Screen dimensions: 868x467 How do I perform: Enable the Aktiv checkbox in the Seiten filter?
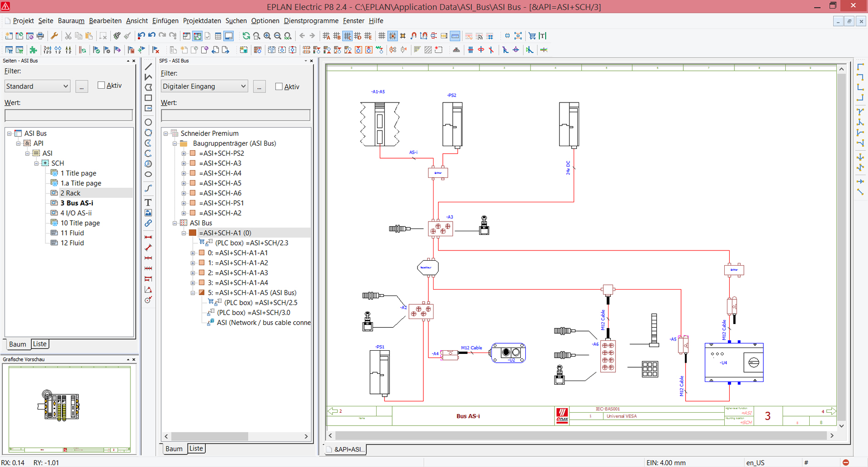coord(100,85)
